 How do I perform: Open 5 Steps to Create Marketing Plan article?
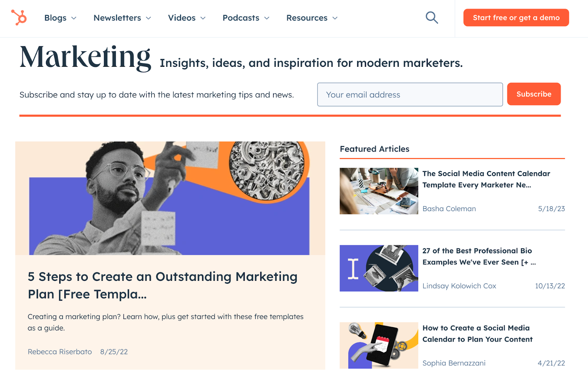tap(162, 285)
